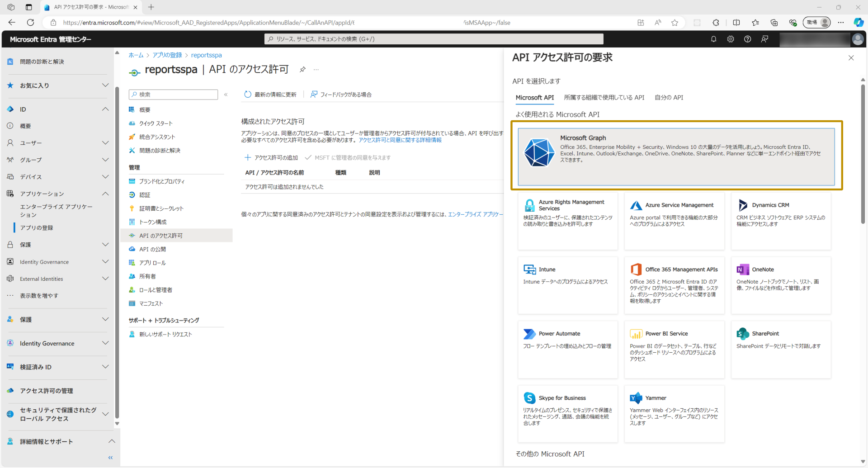Open reportsspa breadcrumb link
The image size is (868, 468).
tap(206, 55)
